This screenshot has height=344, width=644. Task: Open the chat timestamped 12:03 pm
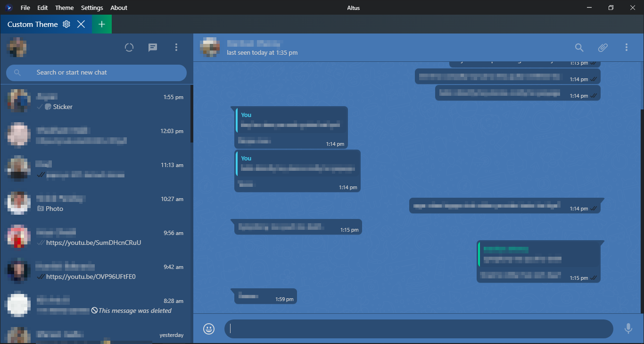pos(95,136)
